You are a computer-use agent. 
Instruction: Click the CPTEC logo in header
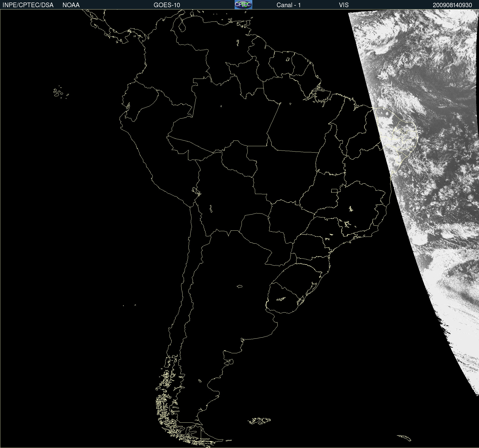(243, 5)
